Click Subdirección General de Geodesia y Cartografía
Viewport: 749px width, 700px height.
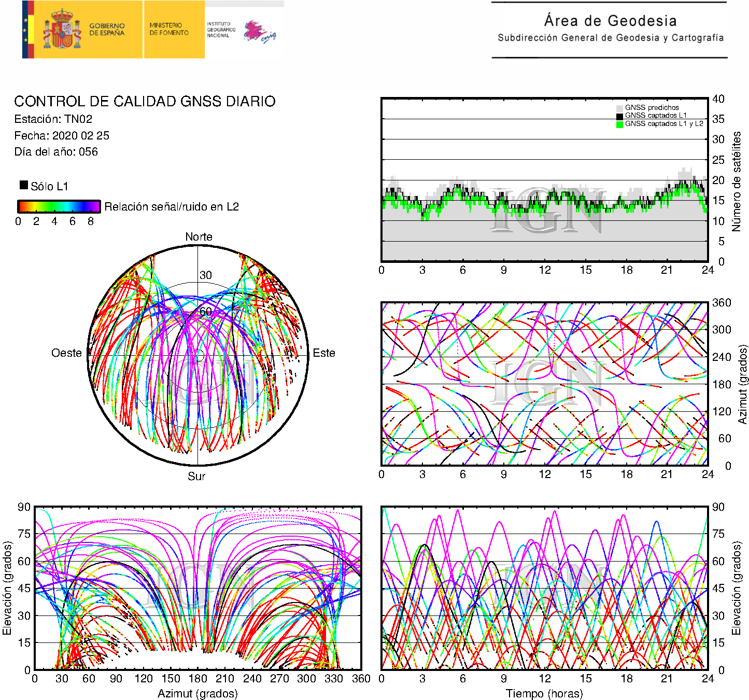point(610,38)
